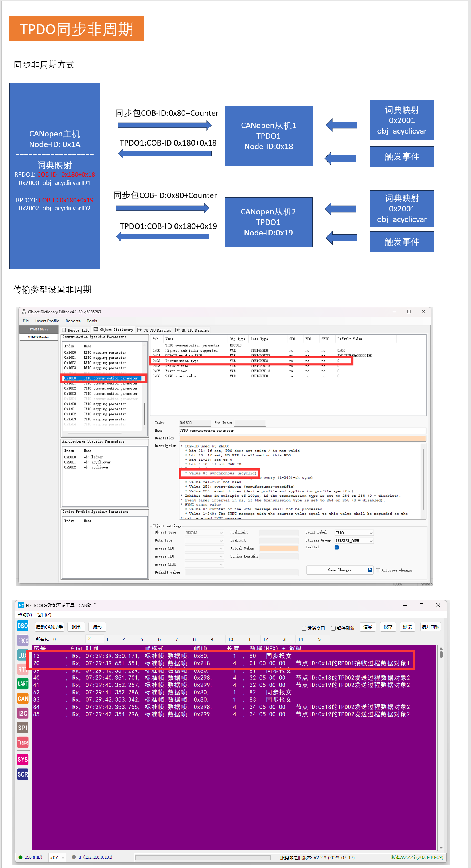Click the H7-TOOL window title icon

21,605
